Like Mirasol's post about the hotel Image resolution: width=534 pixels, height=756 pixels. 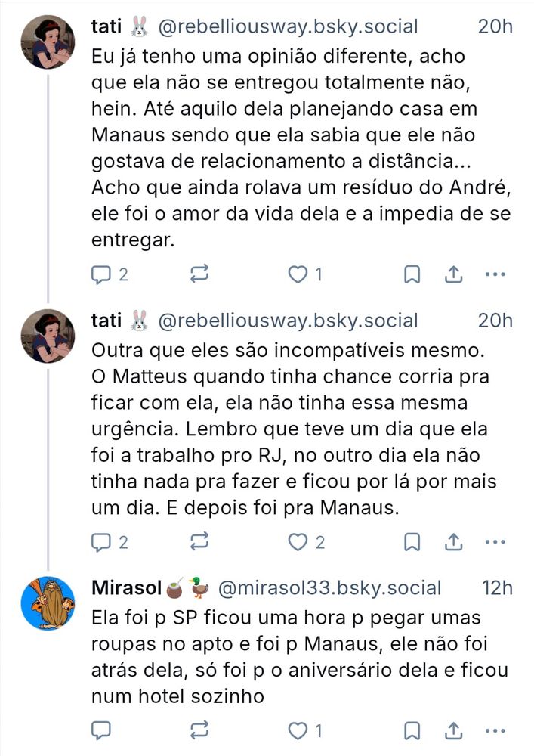299,730
